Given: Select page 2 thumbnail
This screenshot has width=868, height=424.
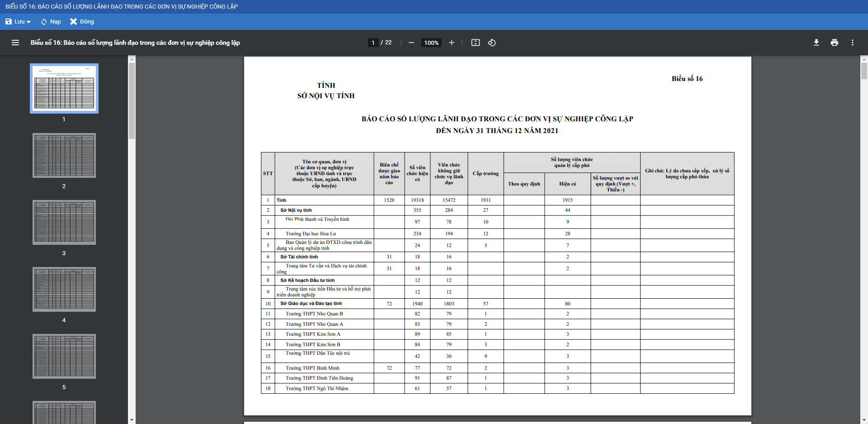Looking at the screenshot, I should pyautogui.click(x=64, y=155).
